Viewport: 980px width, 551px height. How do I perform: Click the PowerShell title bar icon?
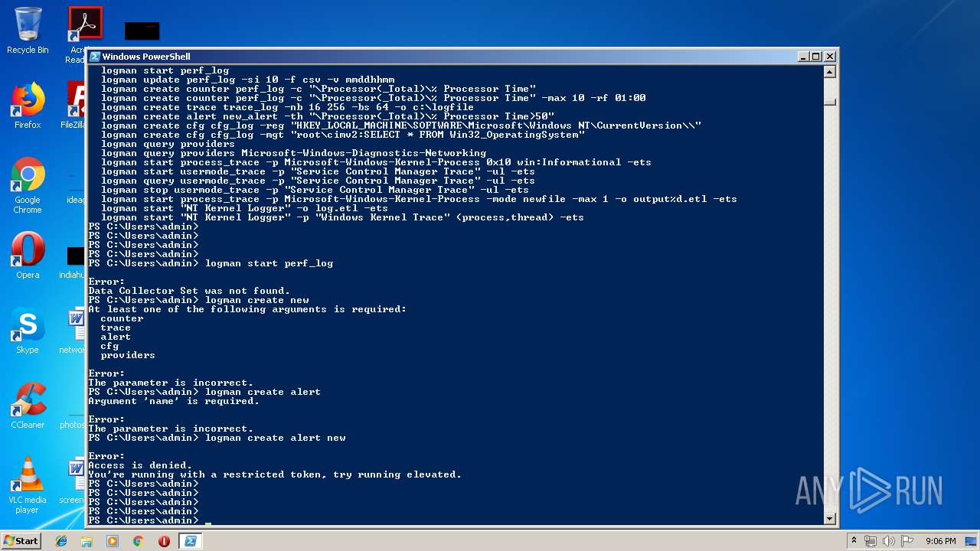(x=95, y=57)
